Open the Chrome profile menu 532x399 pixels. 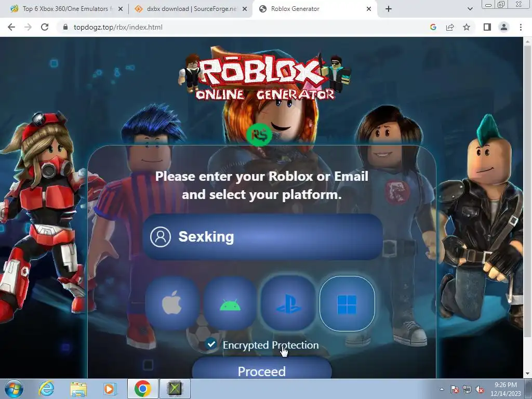click(504, 27)
